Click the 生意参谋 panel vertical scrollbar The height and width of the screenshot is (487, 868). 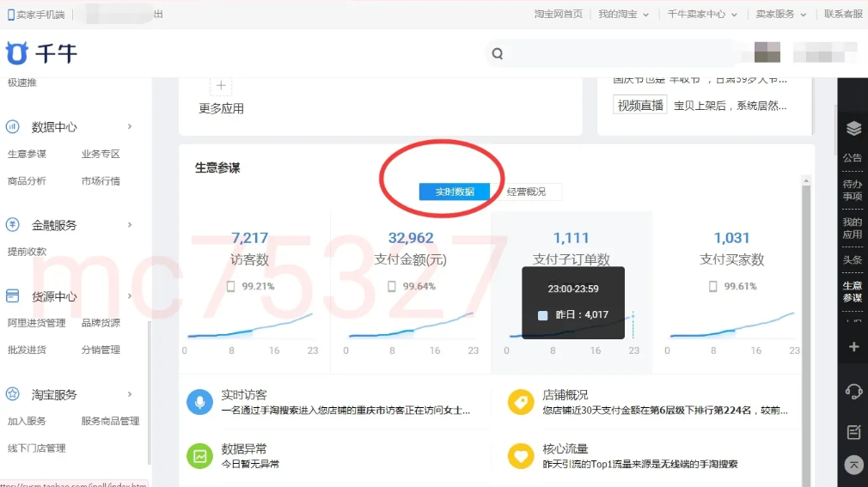[806, 332]
